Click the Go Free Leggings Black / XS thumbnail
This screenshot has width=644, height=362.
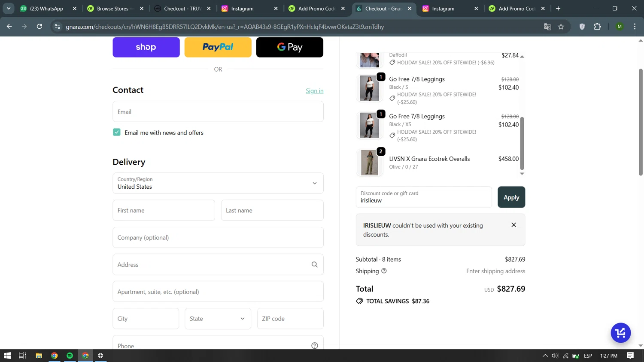tap(370, 125)
